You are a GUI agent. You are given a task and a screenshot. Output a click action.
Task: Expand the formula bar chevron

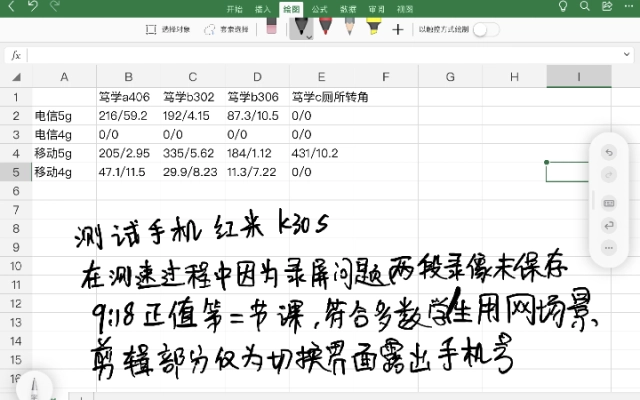(627, 54)
